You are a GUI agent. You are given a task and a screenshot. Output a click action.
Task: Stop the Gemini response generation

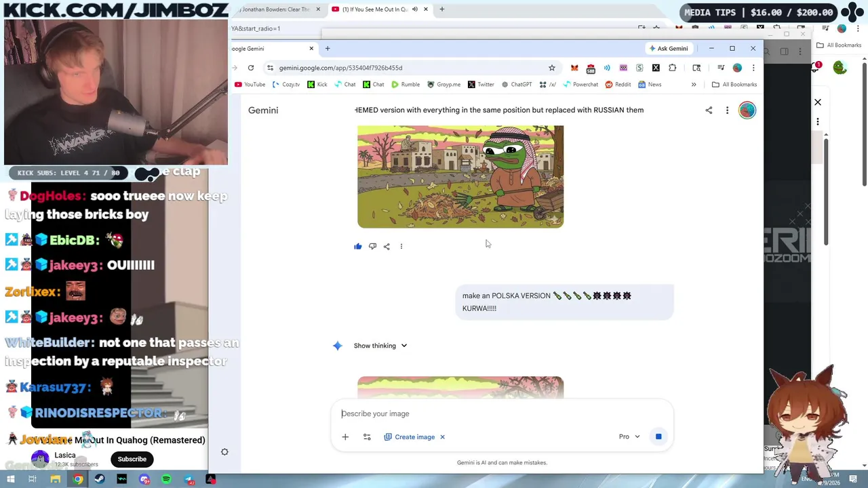point(658,436)
